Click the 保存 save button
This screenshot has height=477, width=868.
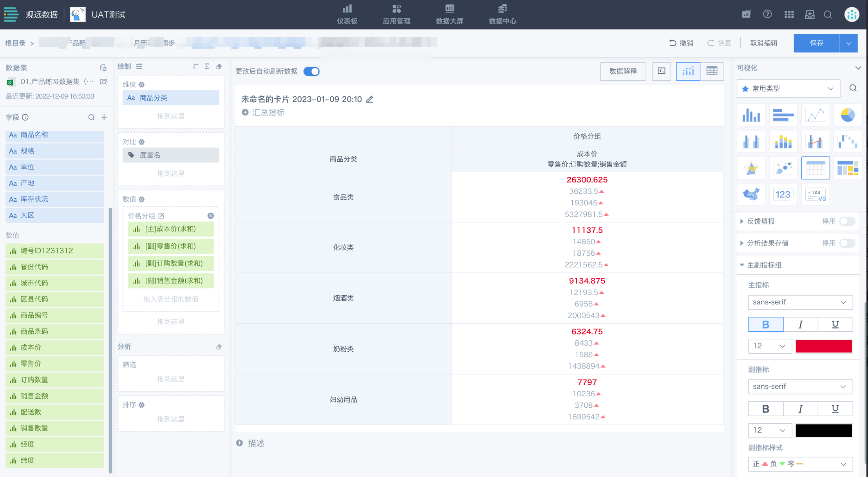tap(816, 43)
